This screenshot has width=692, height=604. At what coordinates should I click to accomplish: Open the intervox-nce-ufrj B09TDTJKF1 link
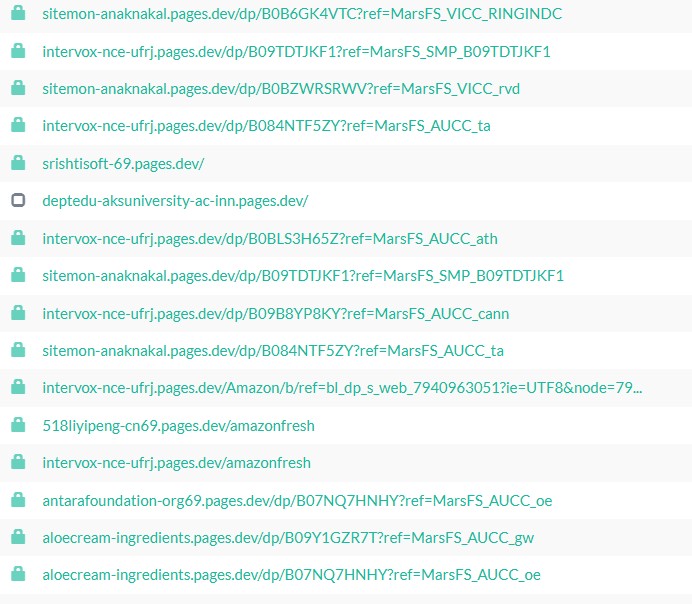296,51
